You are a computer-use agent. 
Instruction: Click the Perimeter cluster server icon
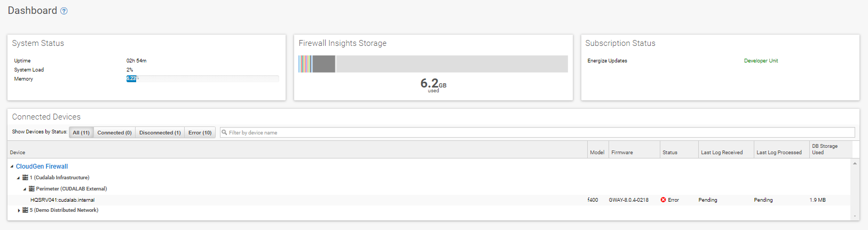point(31,189)
